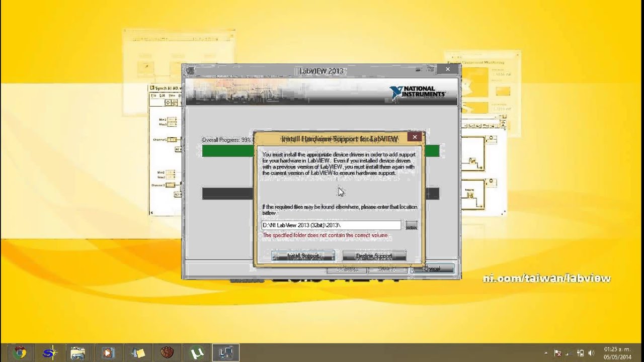Open File Explorer from the taskbar

point(78,352)
